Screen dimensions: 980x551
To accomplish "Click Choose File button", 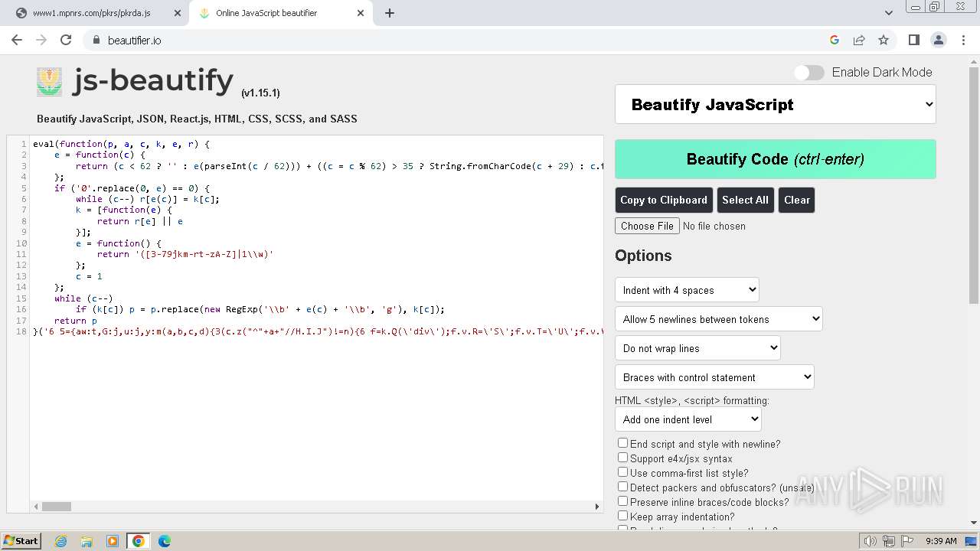I will [x=647, y=226].
